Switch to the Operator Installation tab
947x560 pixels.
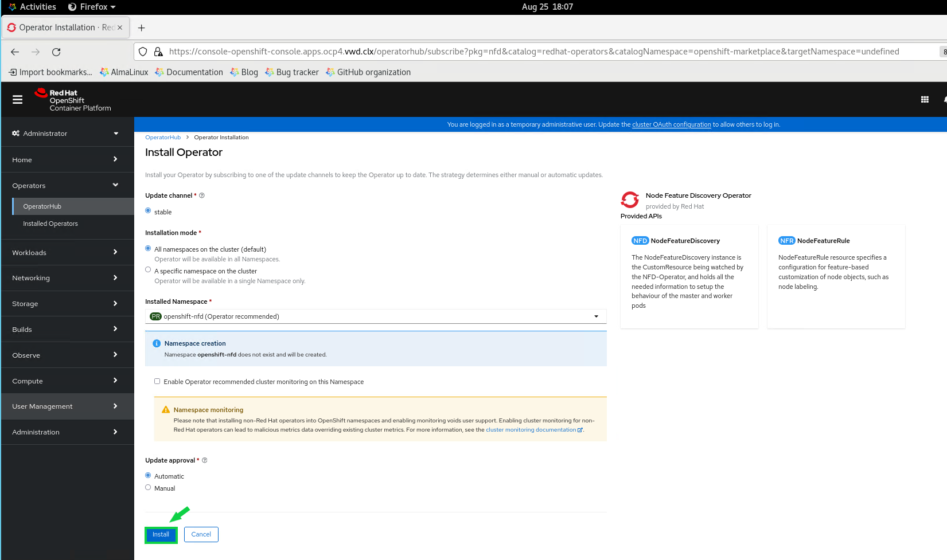(65, 28)
